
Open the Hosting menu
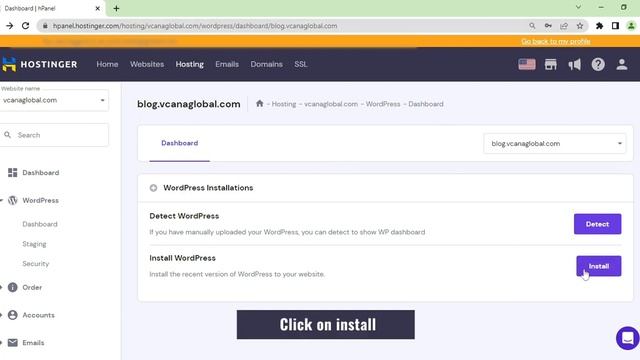tap(189, 64)
